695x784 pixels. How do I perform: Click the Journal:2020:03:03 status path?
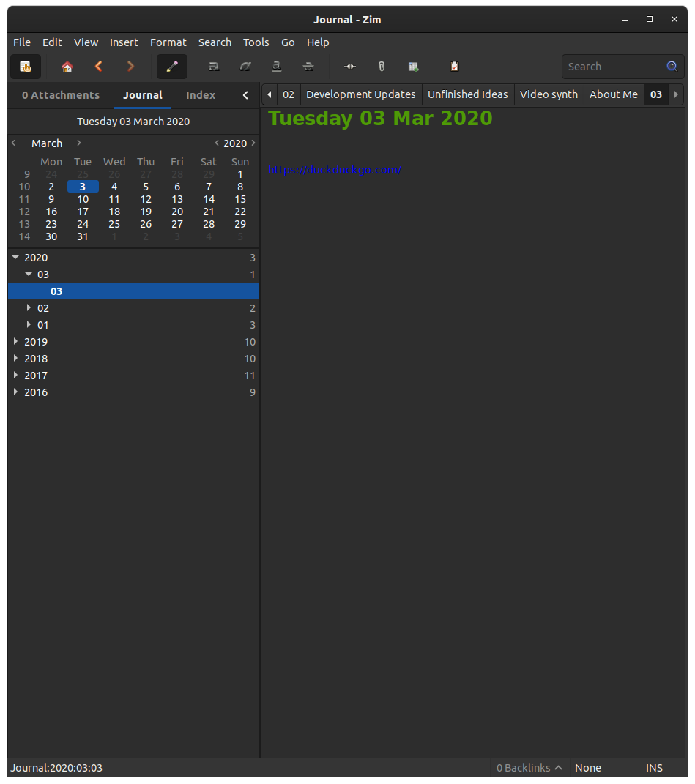coord(56,768)
